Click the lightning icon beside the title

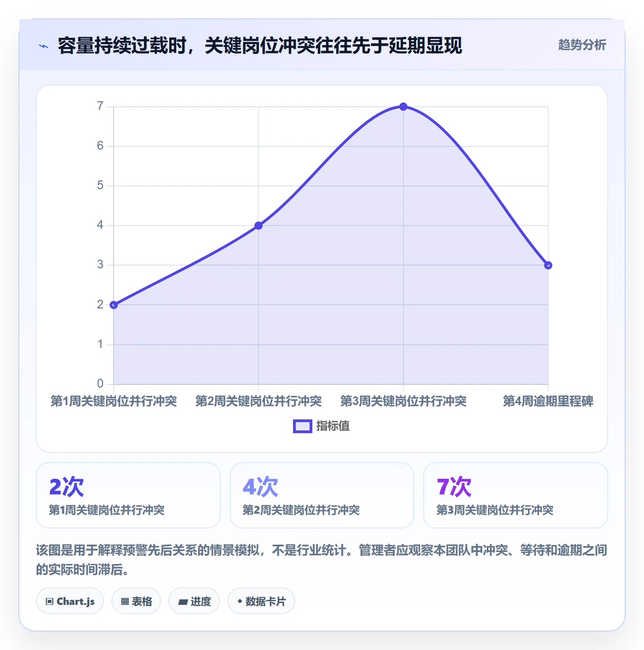click(44, 46)
